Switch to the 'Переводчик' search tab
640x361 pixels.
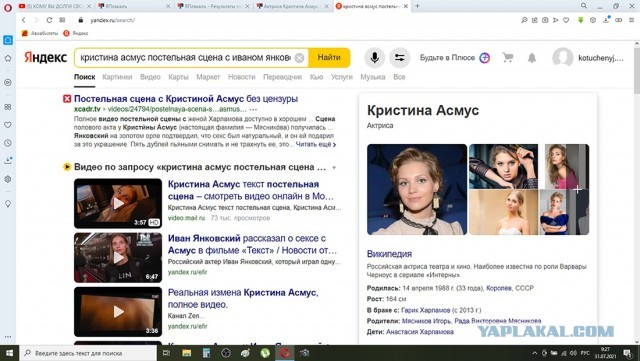282,77
